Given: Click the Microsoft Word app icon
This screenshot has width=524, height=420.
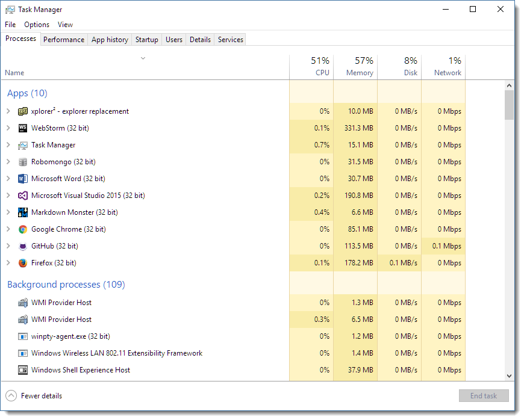Looking at the screenshot, I should click(22, 178).
